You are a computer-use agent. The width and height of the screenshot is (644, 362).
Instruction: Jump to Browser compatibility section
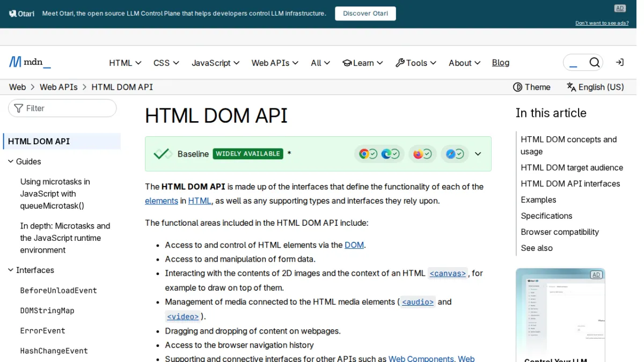coord(560,232)
